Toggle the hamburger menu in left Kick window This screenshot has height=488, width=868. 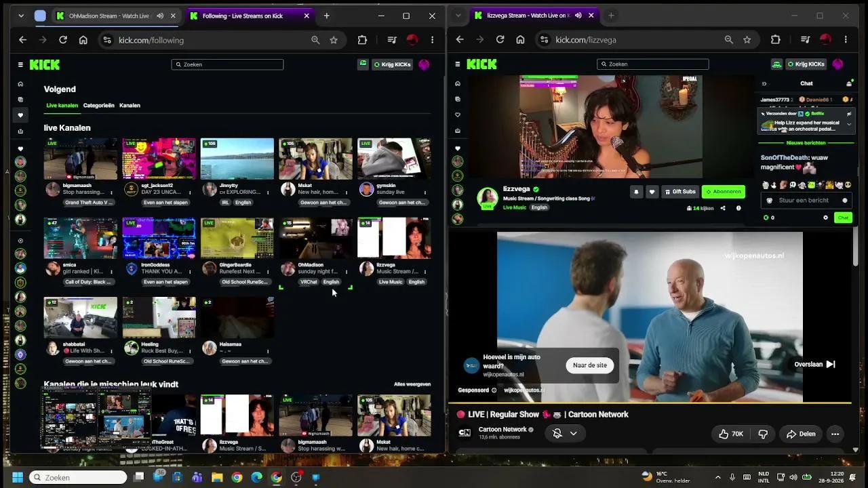20,64
